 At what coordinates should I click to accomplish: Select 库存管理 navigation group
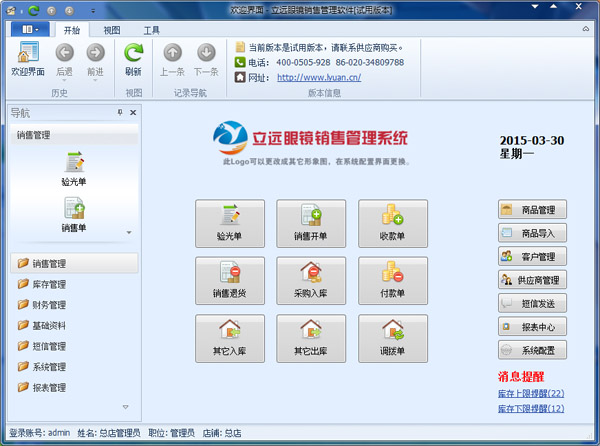pos(74,284)
